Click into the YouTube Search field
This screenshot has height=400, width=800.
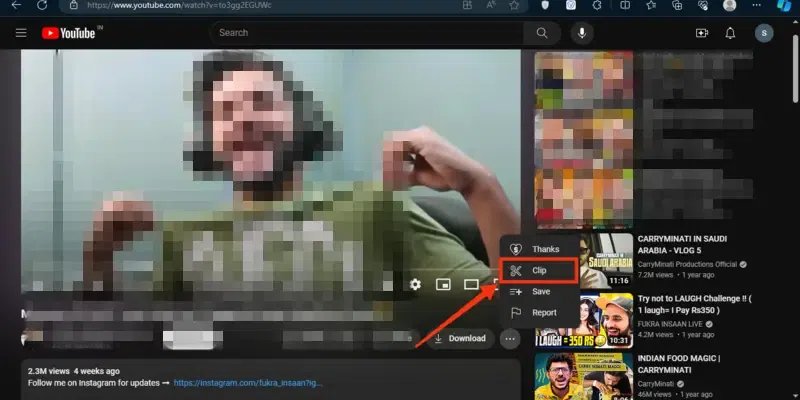point(368,33)
